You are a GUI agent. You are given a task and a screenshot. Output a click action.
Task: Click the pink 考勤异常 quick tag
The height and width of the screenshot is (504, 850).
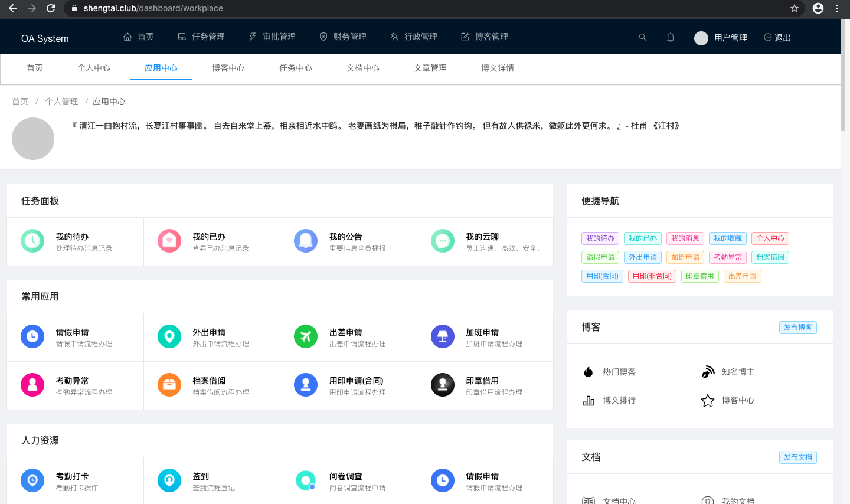click(728, 257)
